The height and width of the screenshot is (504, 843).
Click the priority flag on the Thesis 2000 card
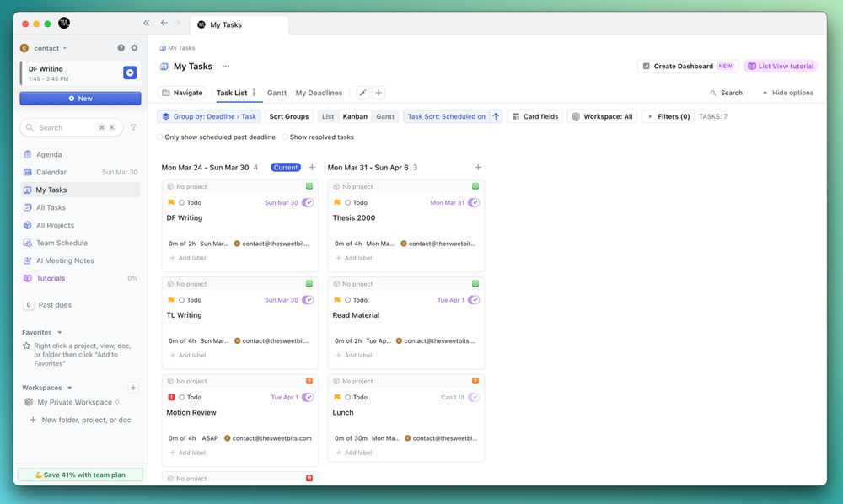[x=337, y=202]
